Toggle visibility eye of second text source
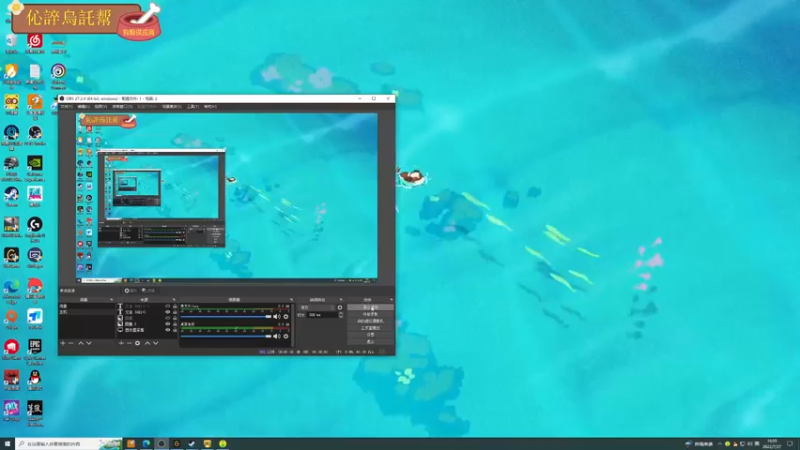This screenshot has width=800, height=450. coord(168,312)
